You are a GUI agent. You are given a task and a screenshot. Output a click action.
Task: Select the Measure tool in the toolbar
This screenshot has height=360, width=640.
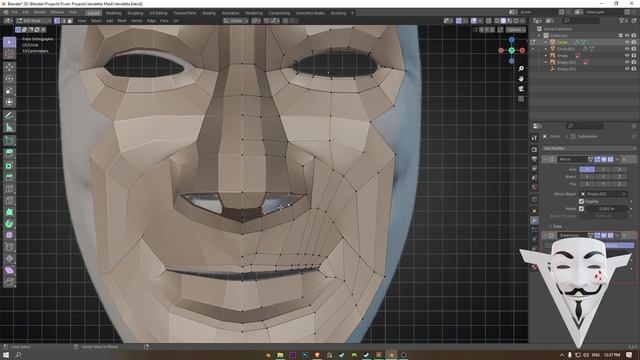(x=9, y=128)
